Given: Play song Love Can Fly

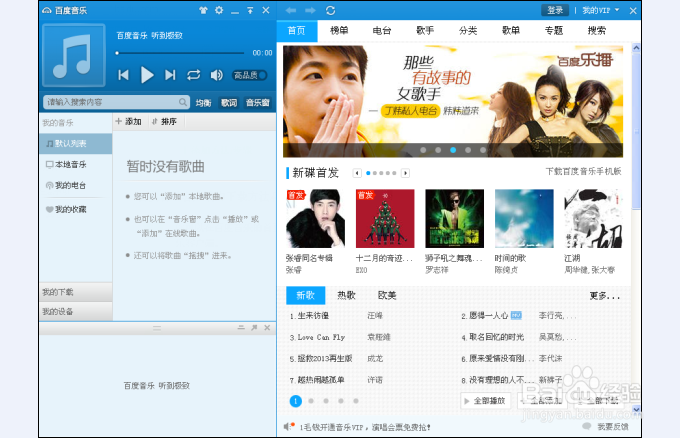Looking at the screenshot, I should coord(321,337).
